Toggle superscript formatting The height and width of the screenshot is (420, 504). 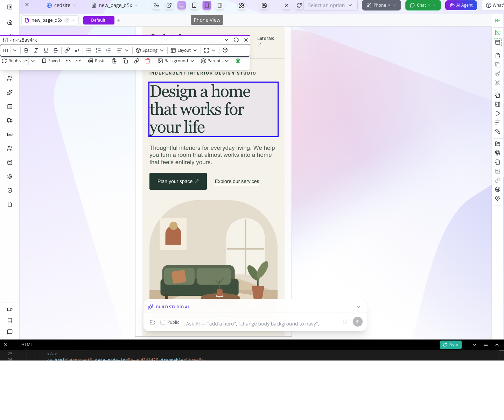click(77, 50)
